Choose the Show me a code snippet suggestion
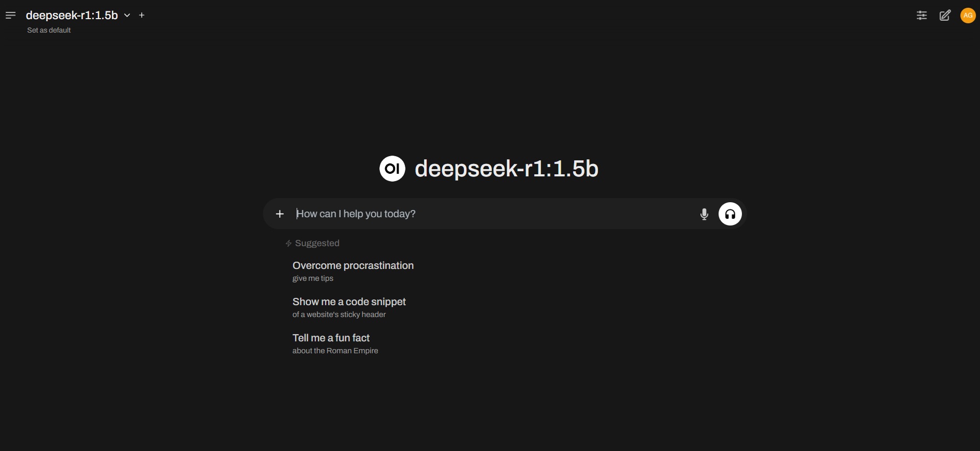This screenshot has height=451, width=980. pyautogui.click(x=349, y=307)
